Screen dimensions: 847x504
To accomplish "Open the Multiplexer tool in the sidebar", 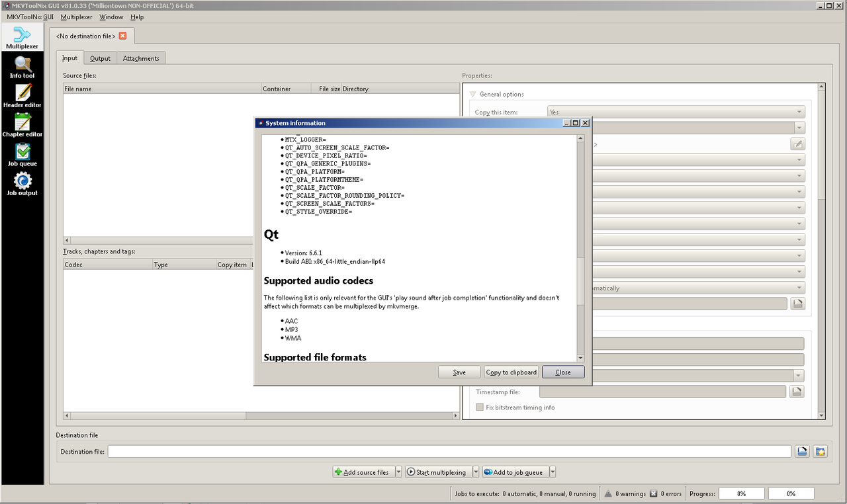I will point(22,38).
